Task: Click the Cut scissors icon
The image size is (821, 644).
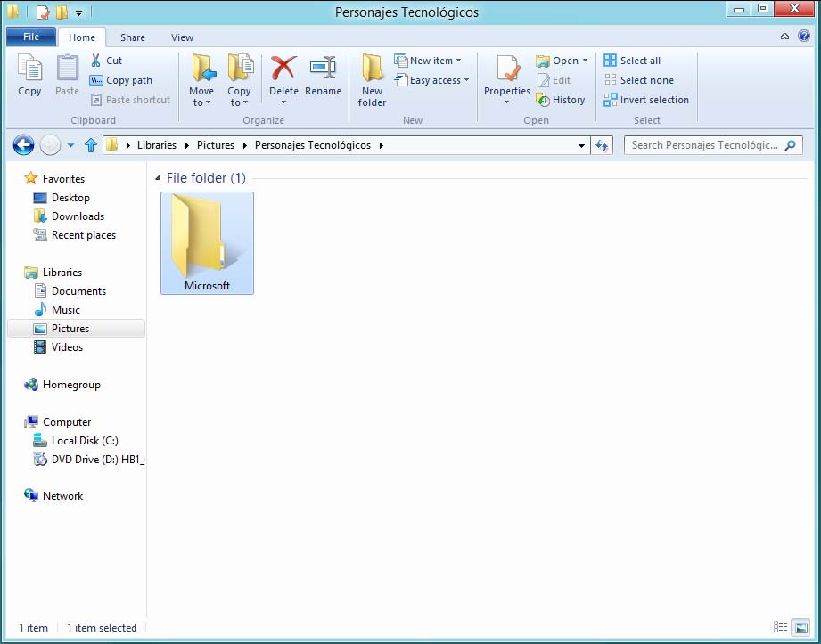Action: 97,61
